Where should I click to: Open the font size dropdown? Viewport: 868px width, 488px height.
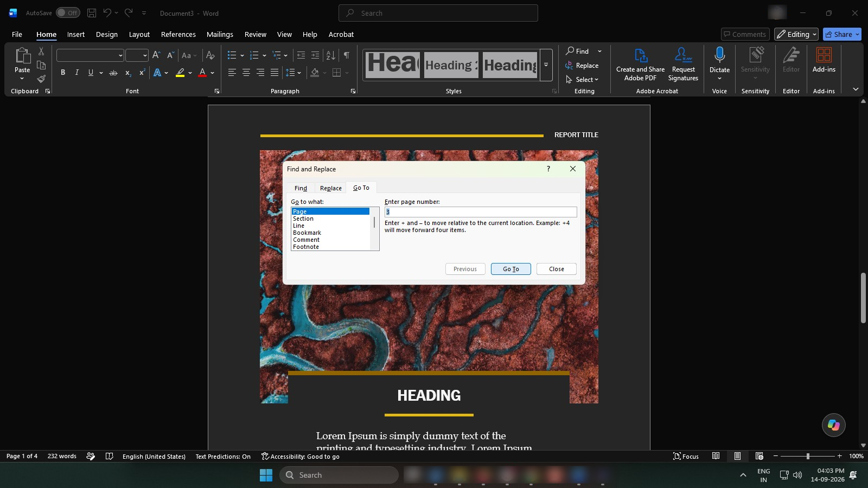click(x=145, y=55)
